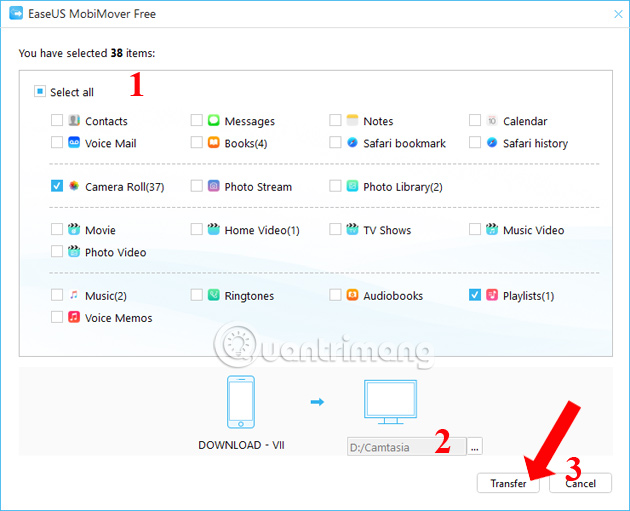Check the Voice Mail checkbox
This screenshot has width=630, height=511.
57,142
